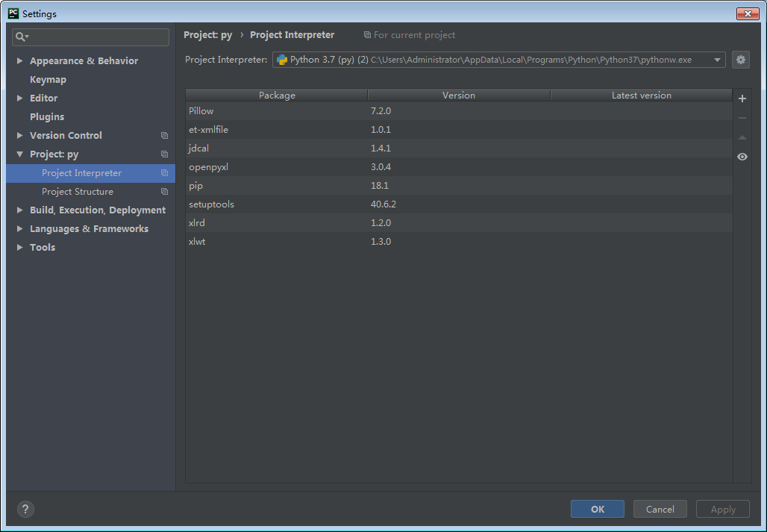Toggle the show early releases eye icon

[x=742, y=157]
